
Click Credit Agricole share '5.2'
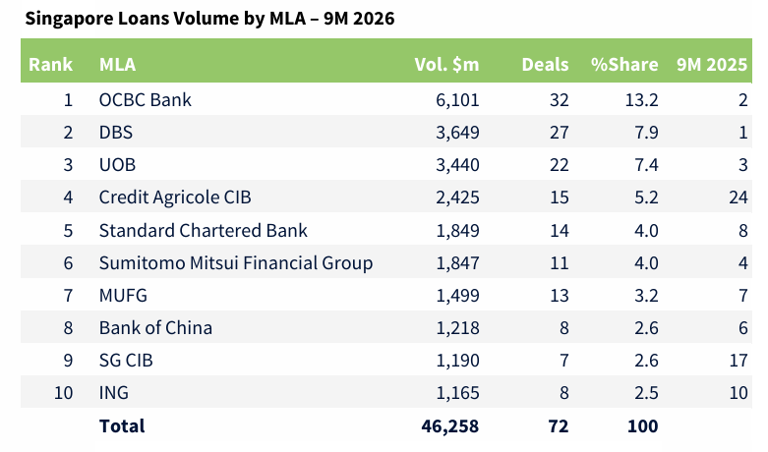point(647,197)
